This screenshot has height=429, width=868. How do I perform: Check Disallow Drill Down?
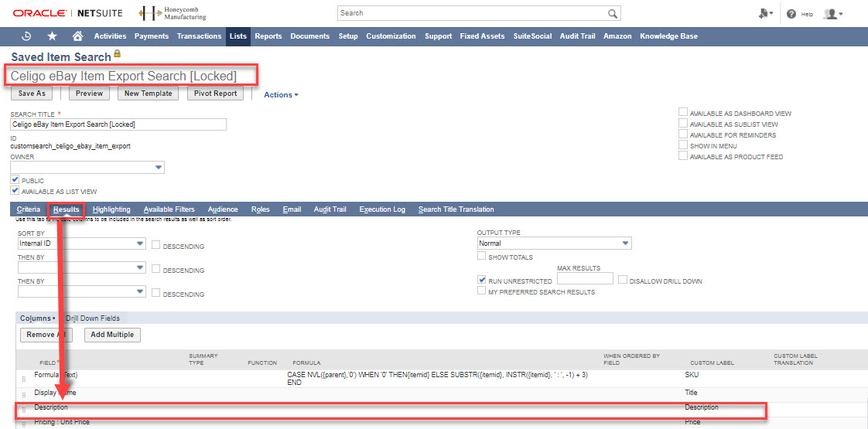pyautogui.click(x=623, y=280)
